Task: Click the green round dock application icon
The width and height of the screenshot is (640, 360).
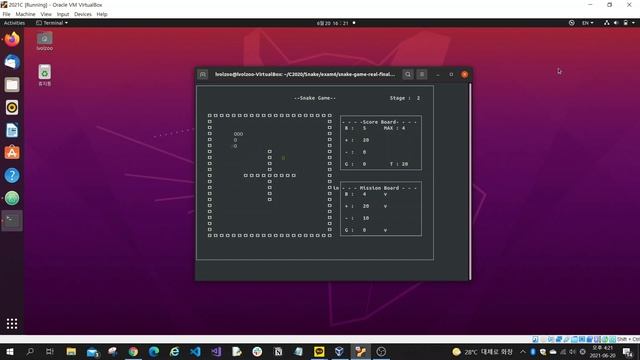Action: (x=12, y=198)
